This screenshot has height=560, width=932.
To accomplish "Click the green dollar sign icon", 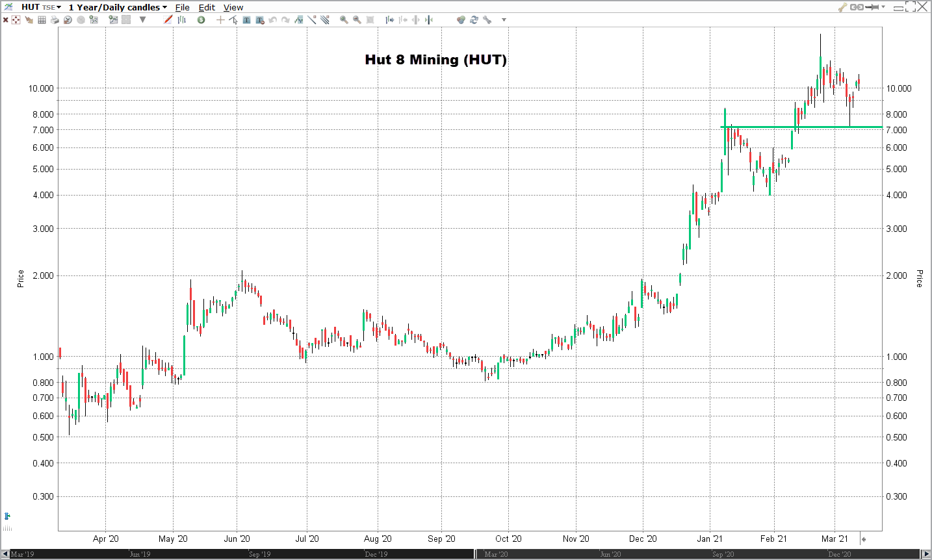I will [201, 20].
